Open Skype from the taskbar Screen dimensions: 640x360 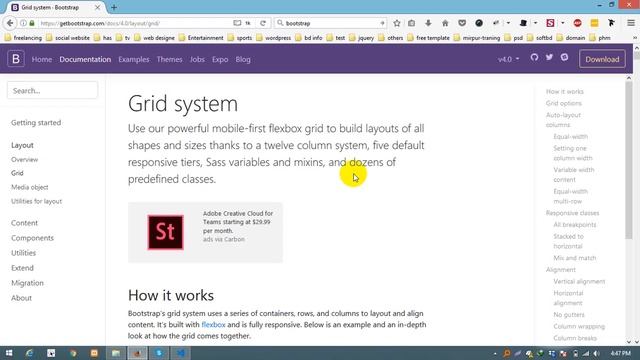coord(159,353)
